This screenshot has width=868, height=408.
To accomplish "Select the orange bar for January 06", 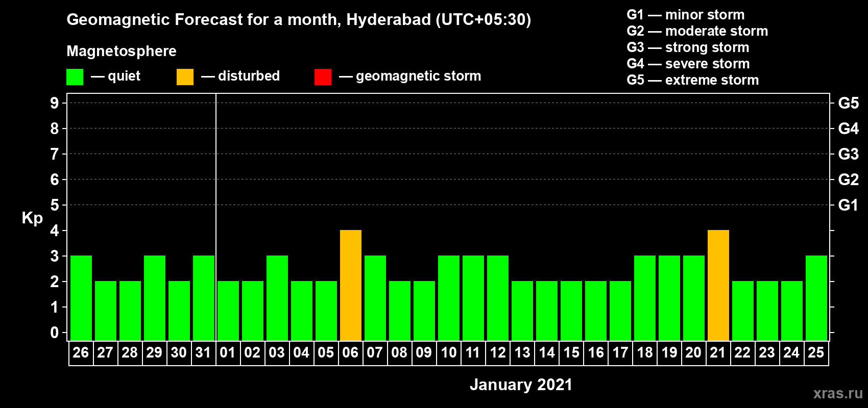I will point(351,285).
